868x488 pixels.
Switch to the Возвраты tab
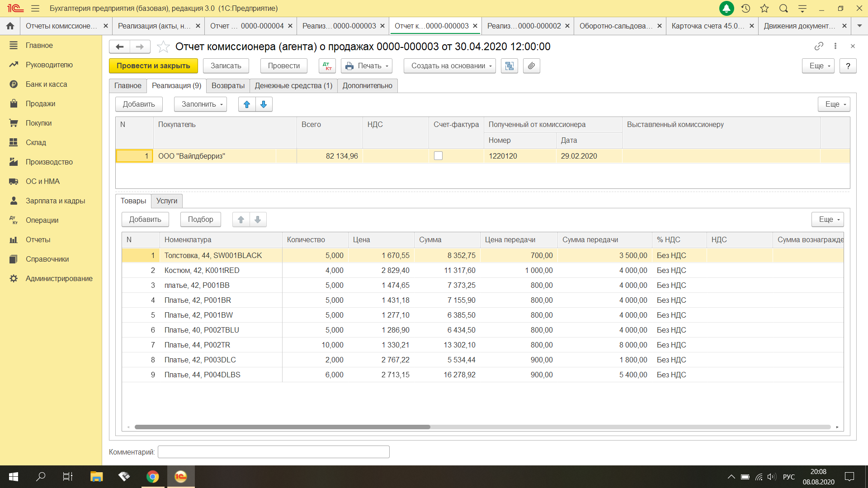(228, 86)
